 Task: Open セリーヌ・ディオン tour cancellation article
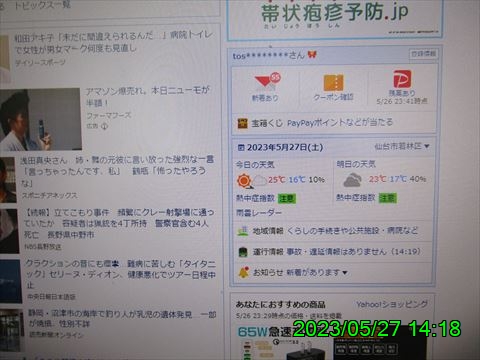click(x=121, y=275)
